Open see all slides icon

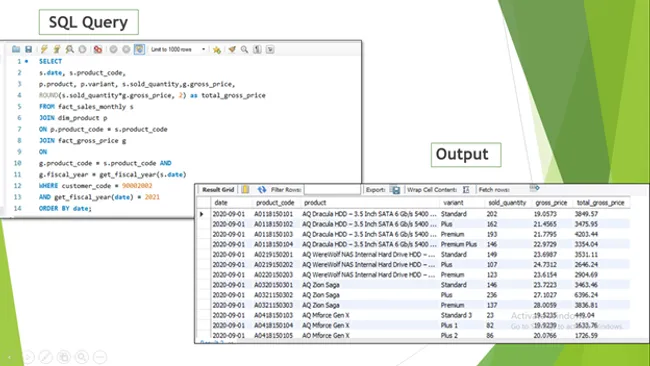tap(64, 357)
